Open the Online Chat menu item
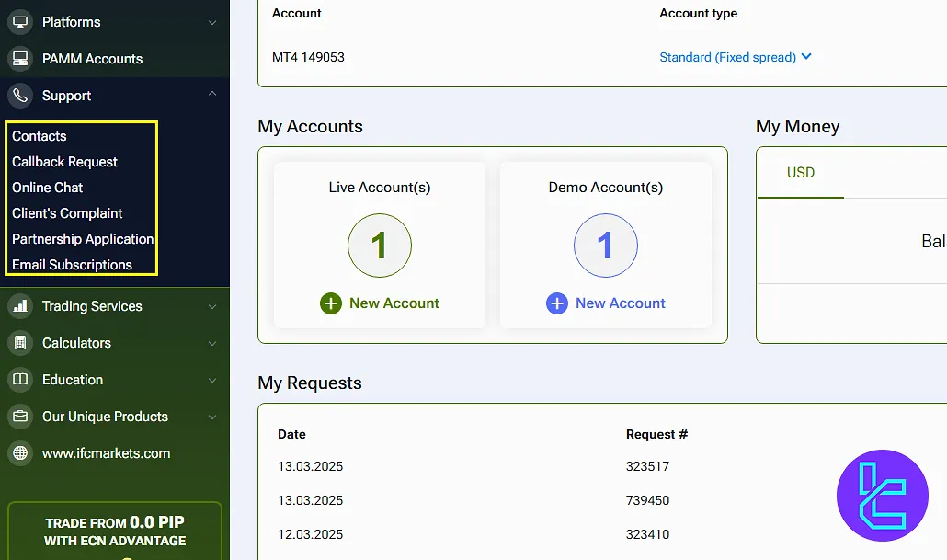Image resolution: width=947 pixels, height=560 pixels. (x=48, y=188)
